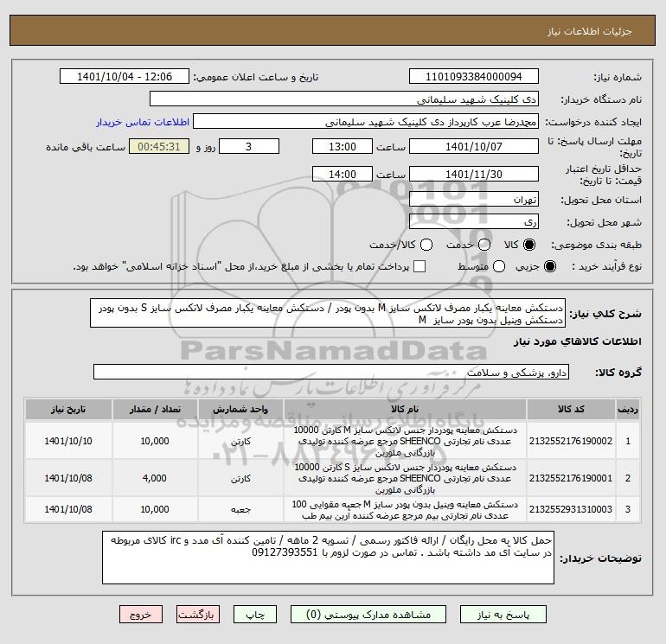This screenshot has height=644, width=666.
Task: Click the price validity time 14:00 field
Action: 343,174
